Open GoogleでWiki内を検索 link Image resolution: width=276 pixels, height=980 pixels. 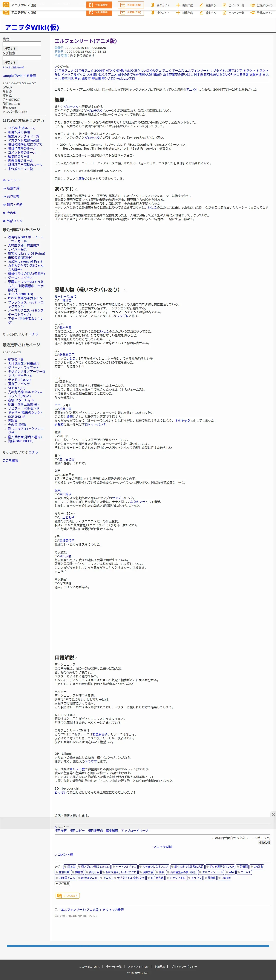19,76
